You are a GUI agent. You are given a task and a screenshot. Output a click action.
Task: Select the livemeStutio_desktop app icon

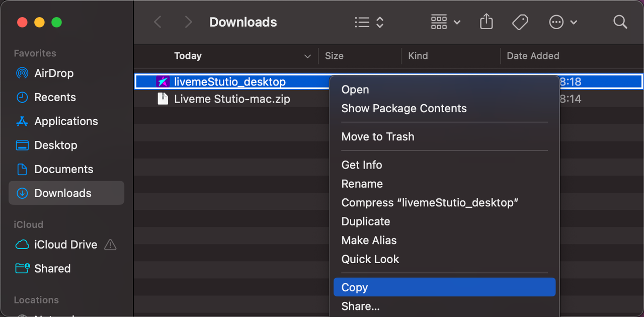click(x=163, y=82)
